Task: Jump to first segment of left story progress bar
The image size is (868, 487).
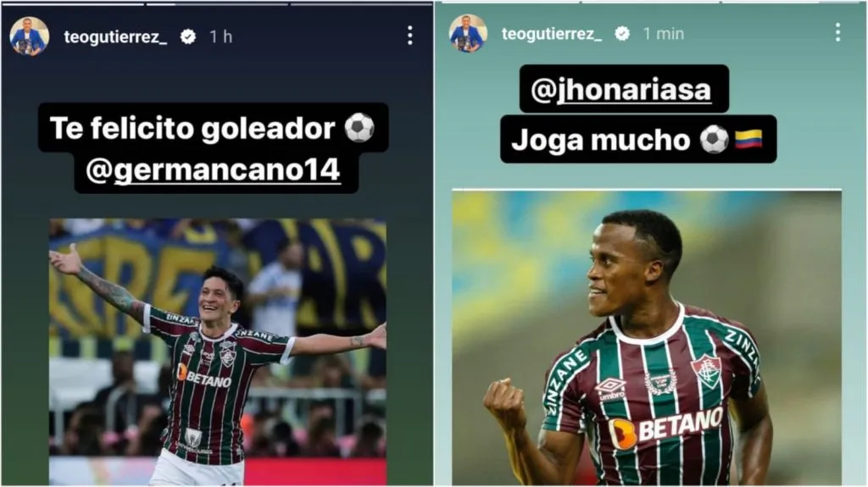Action: pos(73,4)
